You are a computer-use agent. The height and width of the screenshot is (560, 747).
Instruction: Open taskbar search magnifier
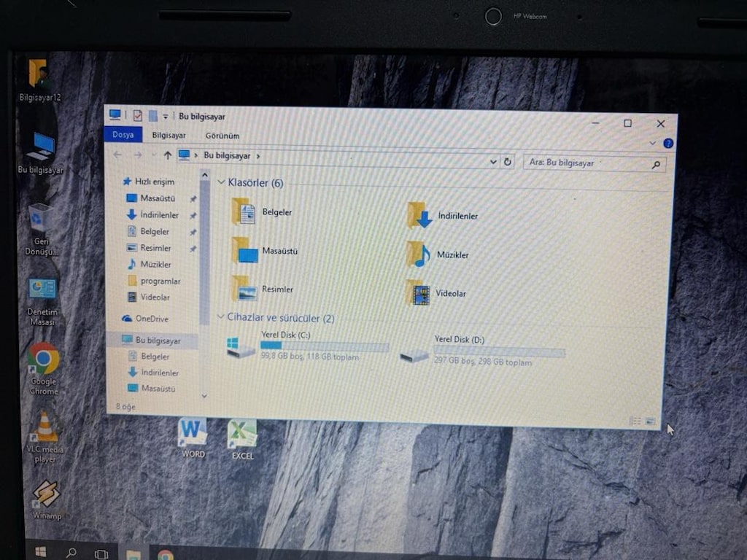pos(71,553)
